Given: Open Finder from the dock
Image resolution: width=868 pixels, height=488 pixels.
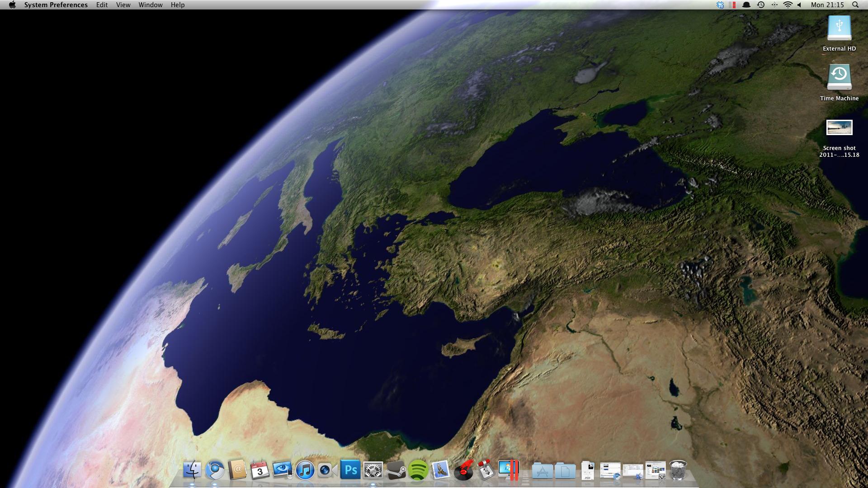Looking at the screenshot, I should [x=192, y=470].
